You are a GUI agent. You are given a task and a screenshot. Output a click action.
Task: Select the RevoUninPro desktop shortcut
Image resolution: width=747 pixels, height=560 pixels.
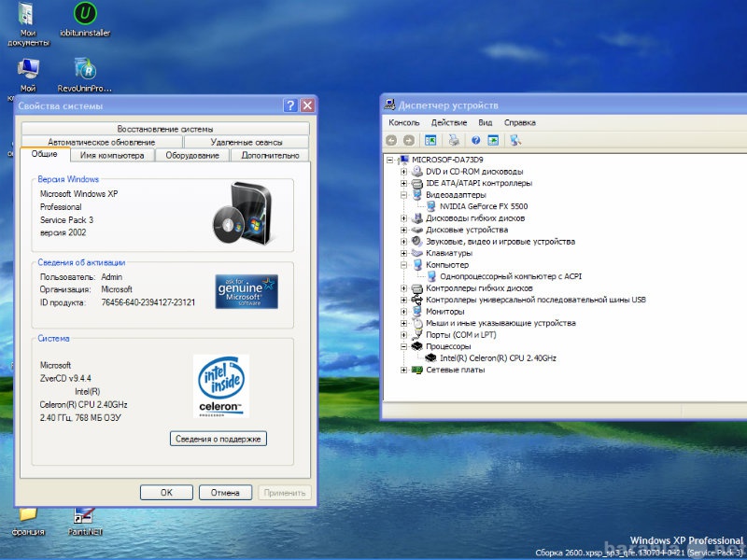85,75
